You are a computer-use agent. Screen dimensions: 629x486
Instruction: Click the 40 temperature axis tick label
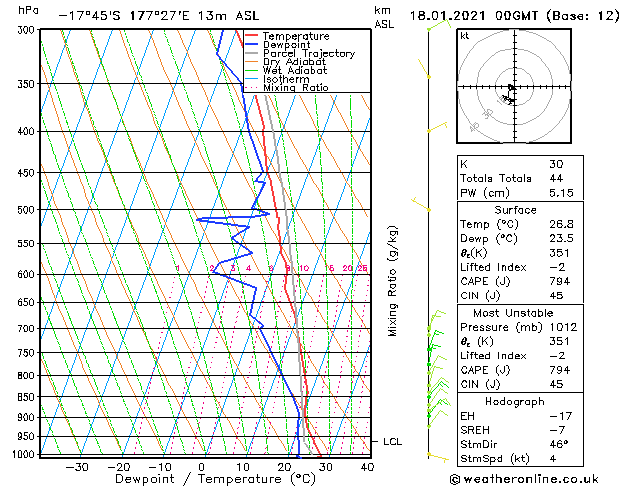click(x=367, y=467)
